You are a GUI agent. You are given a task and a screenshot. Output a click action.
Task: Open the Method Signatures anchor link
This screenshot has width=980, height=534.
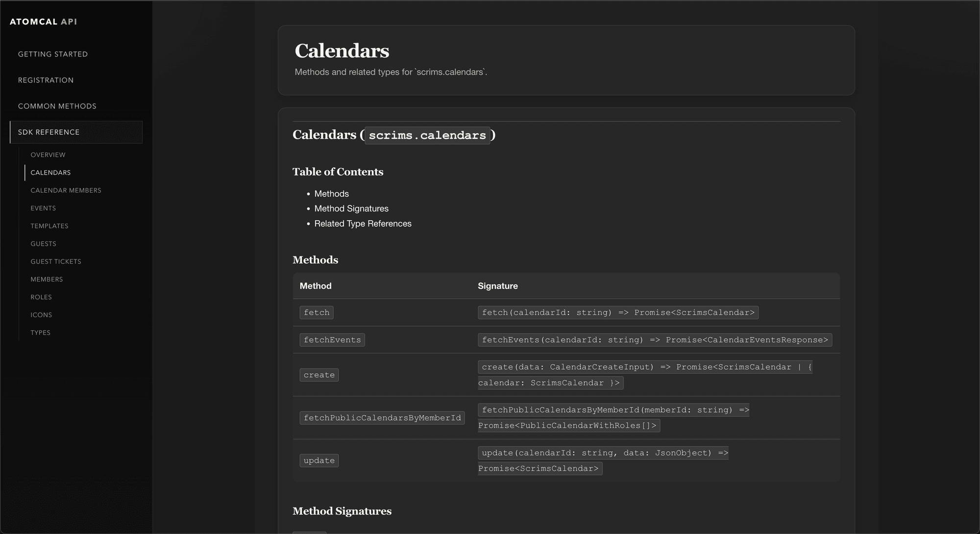coord(351,208)
